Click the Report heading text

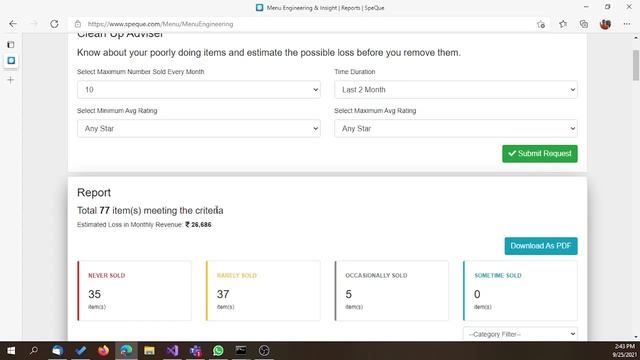[x=94, y=193]
